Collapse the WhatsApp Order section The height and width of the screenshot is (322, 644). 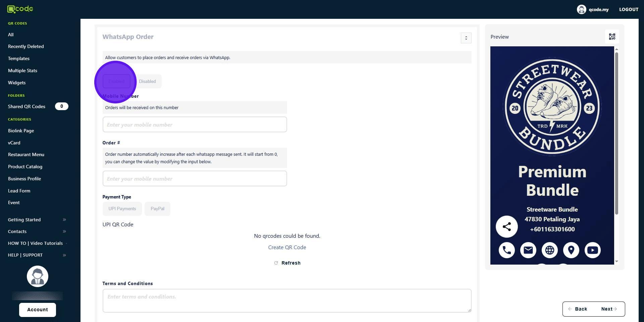[466, 38]
